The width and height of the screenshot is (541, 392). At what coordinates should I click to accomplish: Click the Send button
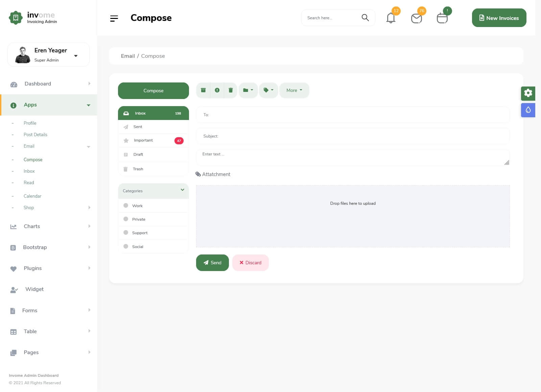pyautogui.click(x=212, y=263)
